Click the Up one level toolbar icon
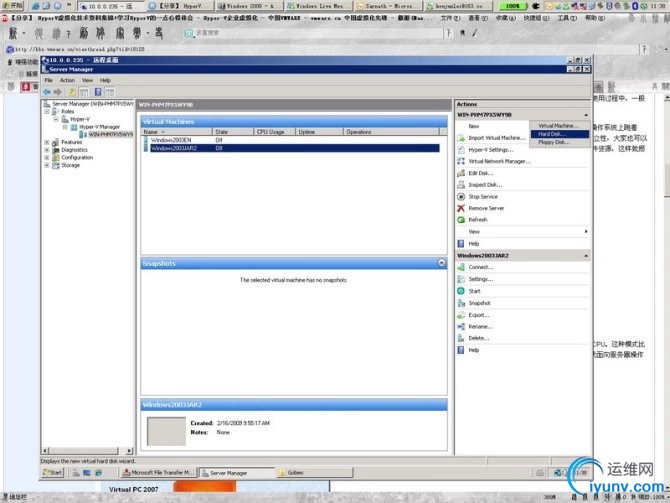This screenshot has width=670, height=503. pos(73,92)
